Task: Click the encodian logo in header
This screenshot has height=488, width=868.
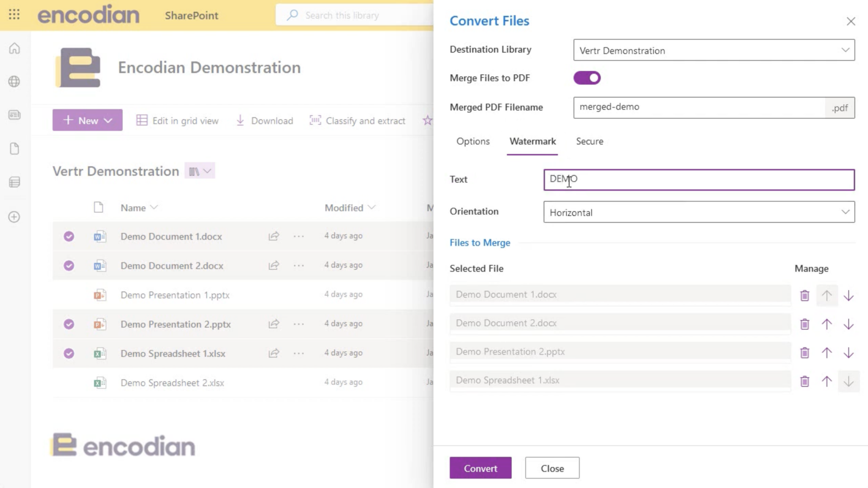Action: tap(88, 14)
